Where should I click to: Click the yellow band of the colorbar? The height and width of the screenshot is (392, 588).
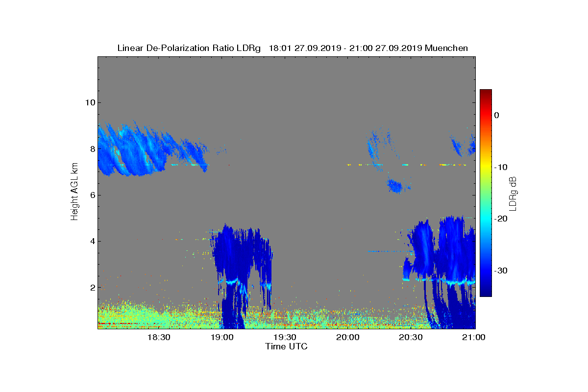[486, 167]
